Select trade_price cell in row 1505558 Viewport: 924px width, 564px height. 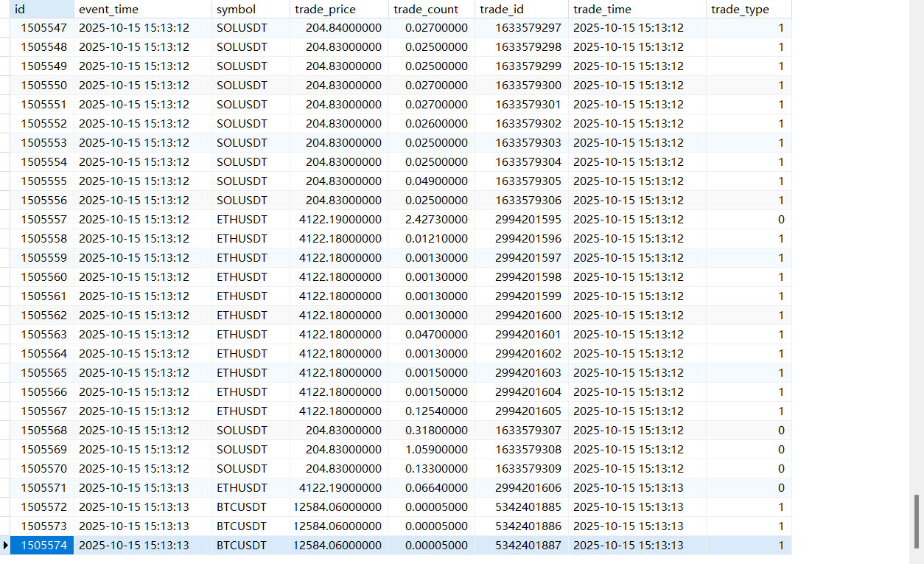pos(339,239)
